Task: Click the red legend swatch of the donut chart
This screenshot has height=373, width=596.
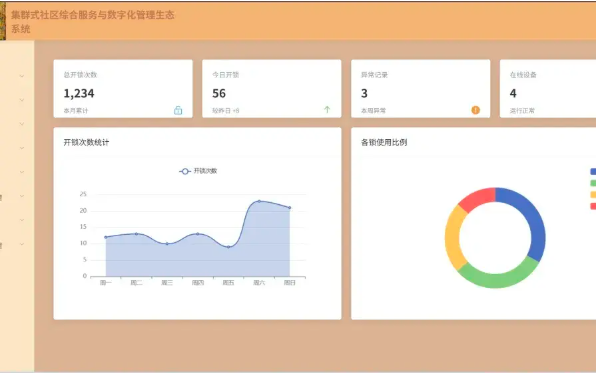Action: (x=593, y=206)
